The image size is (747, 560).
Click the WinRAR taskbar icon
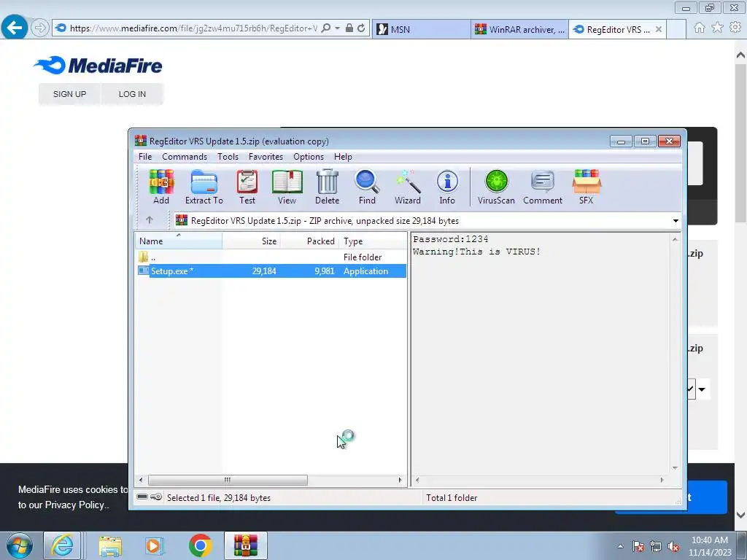(245, 545)
